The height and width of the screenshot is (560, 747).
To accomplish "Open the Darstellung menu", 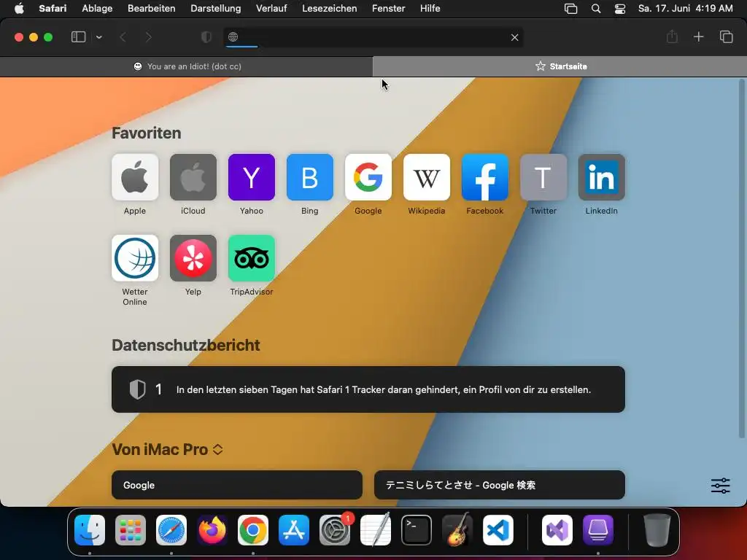I will 216,9.
